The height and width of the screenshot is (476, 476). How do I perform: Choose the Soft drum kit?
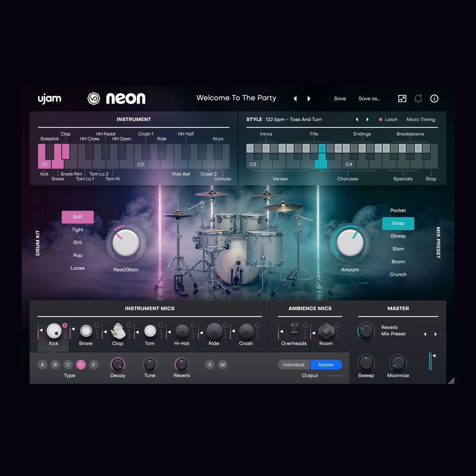coord(78,217)
